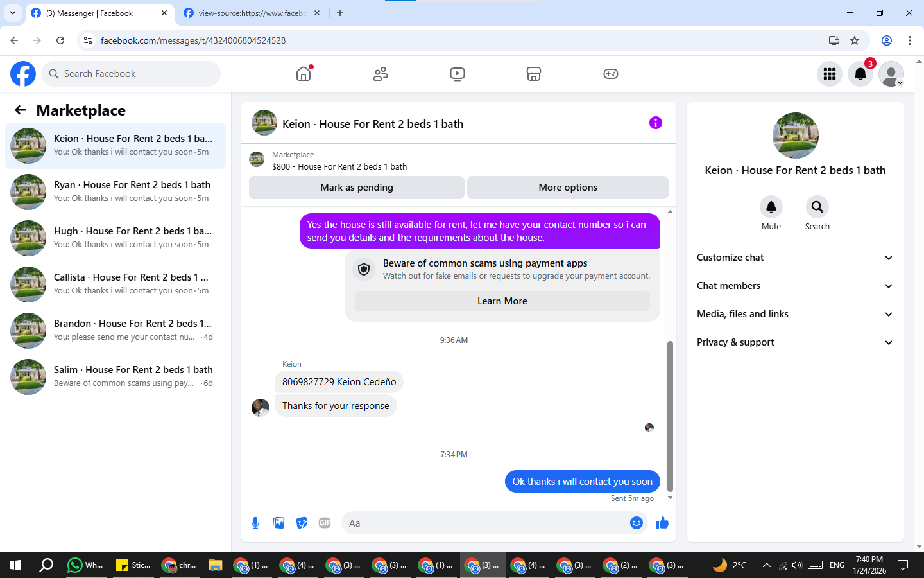Open Brandon conversation in list
The height and width of the screenshot is (578, 924).
[116, 331]
